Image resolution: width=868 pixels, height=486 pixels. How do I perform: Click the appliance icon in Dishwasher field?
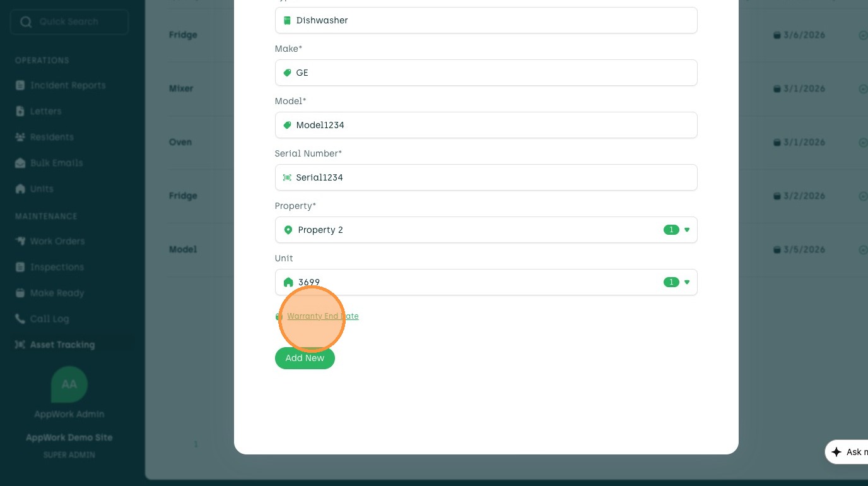[287, 20]
